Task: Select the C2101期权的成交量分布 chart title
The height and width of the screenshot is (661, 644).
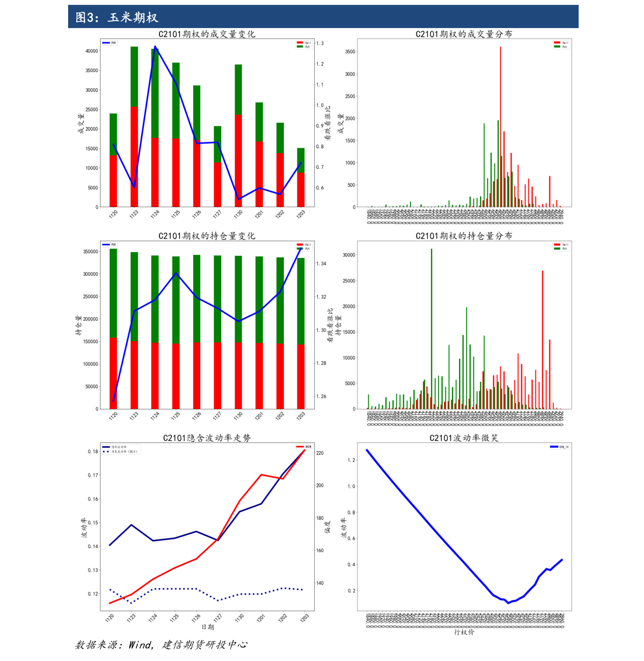Action: click(464, 34)
